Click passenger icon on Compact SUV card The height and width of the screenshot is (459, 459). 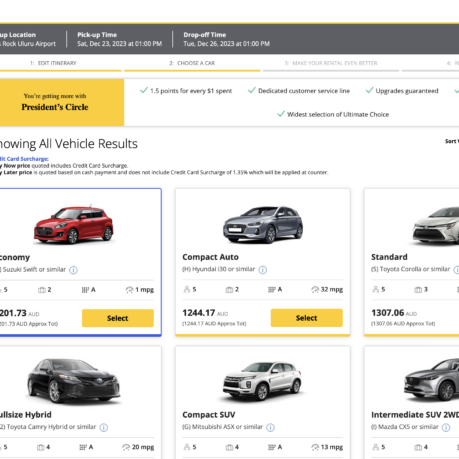(x=187, y=447)
